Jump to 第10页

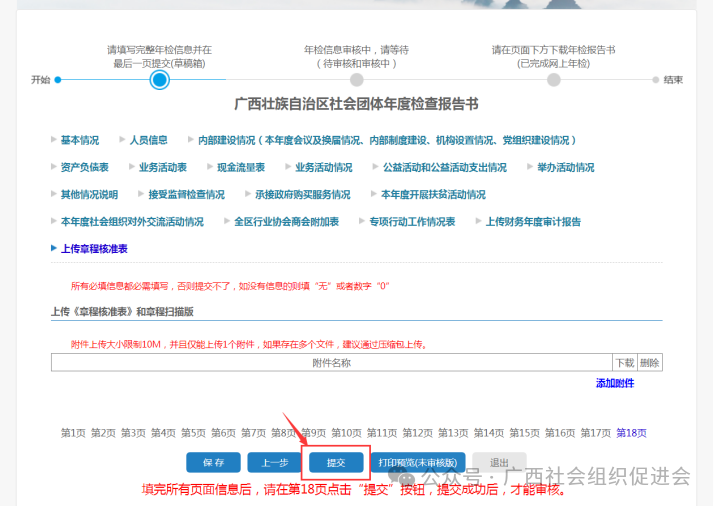346,433
